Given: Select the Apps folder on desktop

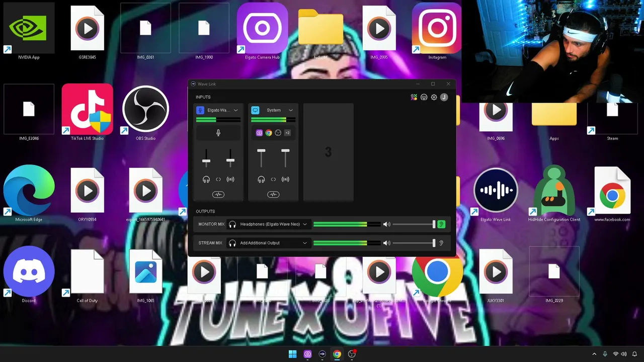Looking at the screenshot, I should point(554,121).
